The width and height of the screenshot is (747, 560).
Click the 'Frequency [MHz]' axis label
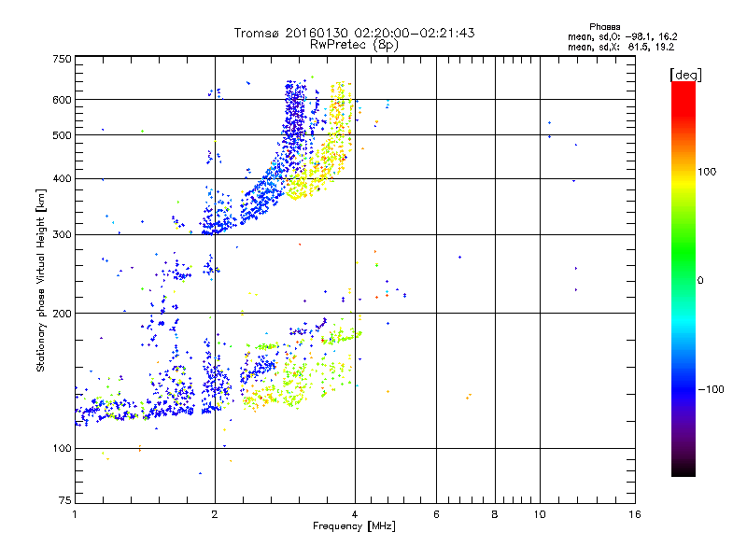[x=354, y=526]
